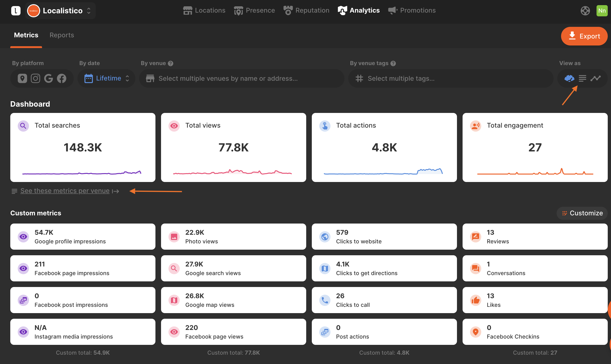Click the Conversations chat bubble icon
This screenshot has height=364, width=611.
(x=476, y=269)
